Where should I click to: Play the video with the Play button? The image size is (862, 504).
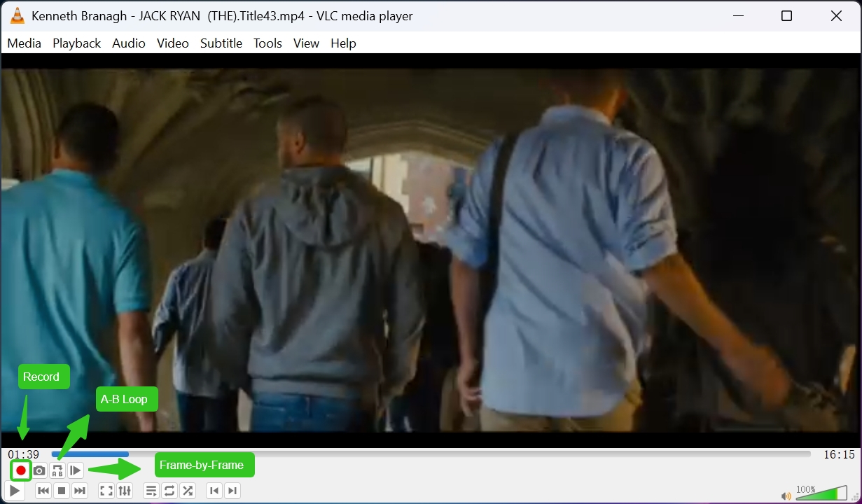tap(13, 490)
